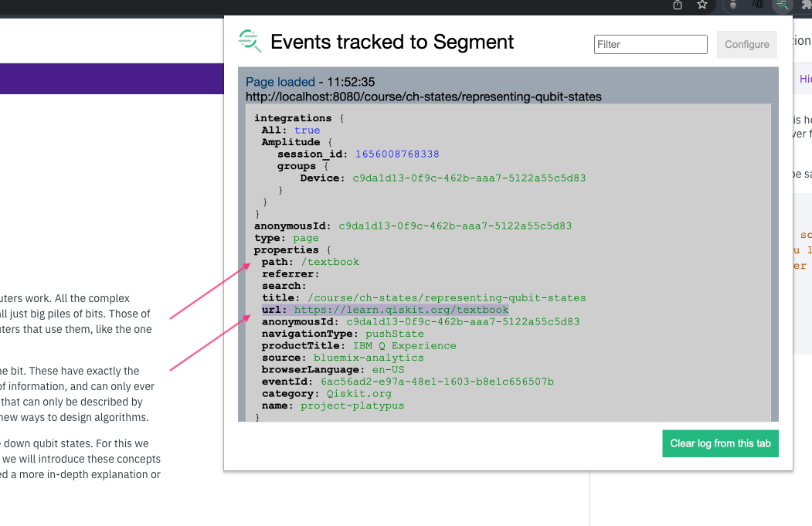
Task: Select the title value /course/ch-states/representing-qubit-states
Action: [x=447, y=297]
